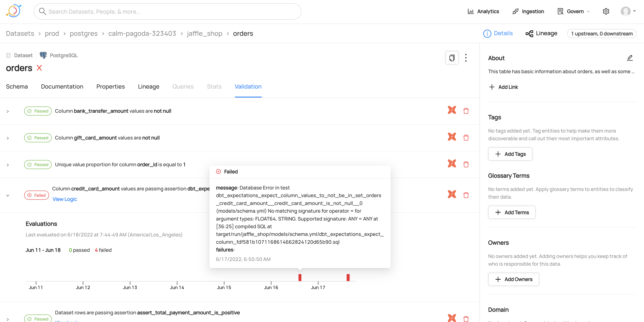Click the search datasets input field
This screenshot has height=322, width=644.
168,11
